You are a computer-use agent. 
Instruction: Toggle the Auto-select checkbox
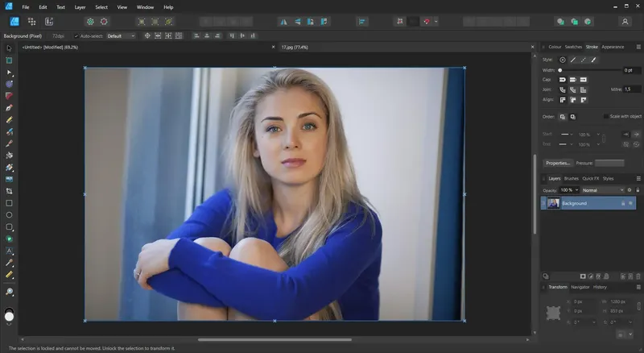click(x=76, y=35)
